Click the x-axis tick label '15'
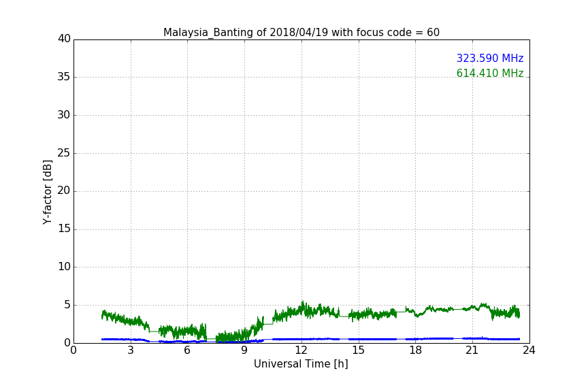The height and width of the screenshot is (392, 588). coord(358,350)
